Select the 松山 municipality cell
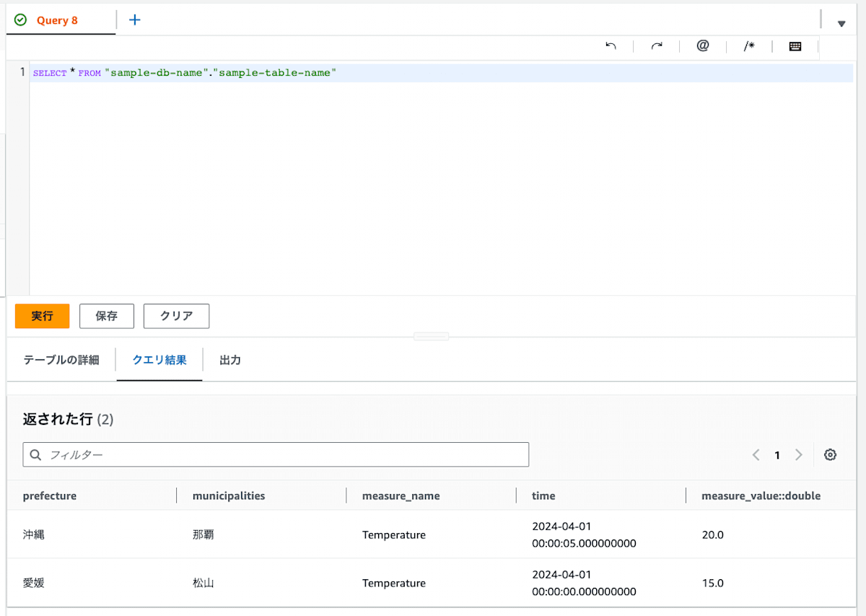 click(x=204, y=583)
